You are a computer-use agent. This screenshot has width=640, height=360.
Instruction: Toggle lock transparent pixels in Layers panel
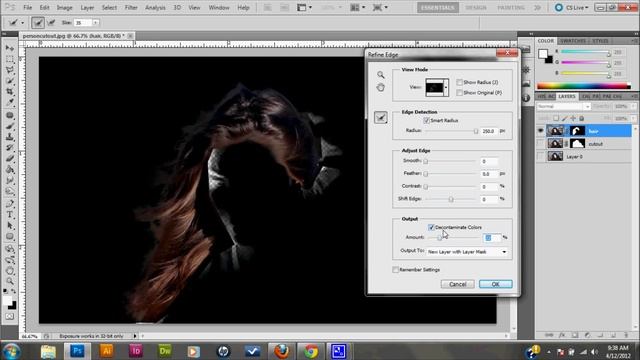pos(556,118)
